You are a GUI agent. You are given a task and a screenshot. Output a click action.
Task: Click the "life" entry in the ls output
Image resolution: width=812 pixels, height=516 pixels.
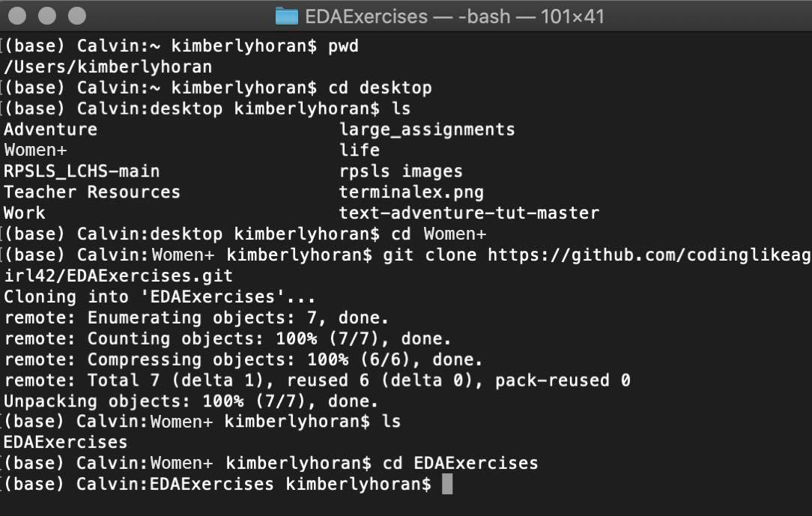coord(360,151)
